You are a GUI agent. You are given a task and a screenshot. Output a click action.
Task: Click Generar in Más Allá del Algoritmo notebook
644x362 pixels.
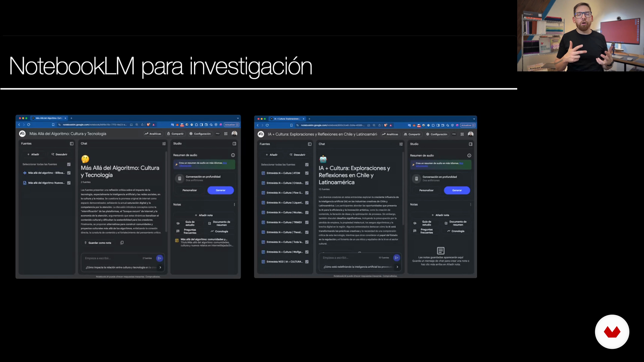pos(221,190)
